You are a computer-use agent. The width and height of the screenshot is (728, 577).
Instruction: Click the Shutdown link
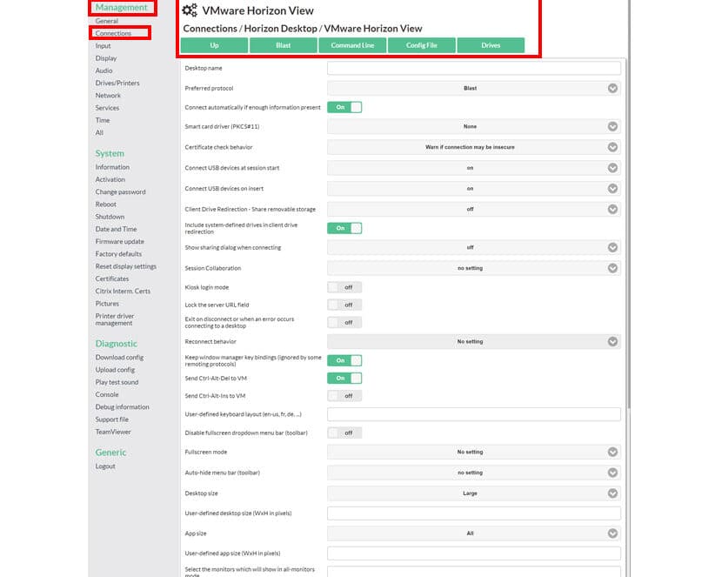click(110, 217)
